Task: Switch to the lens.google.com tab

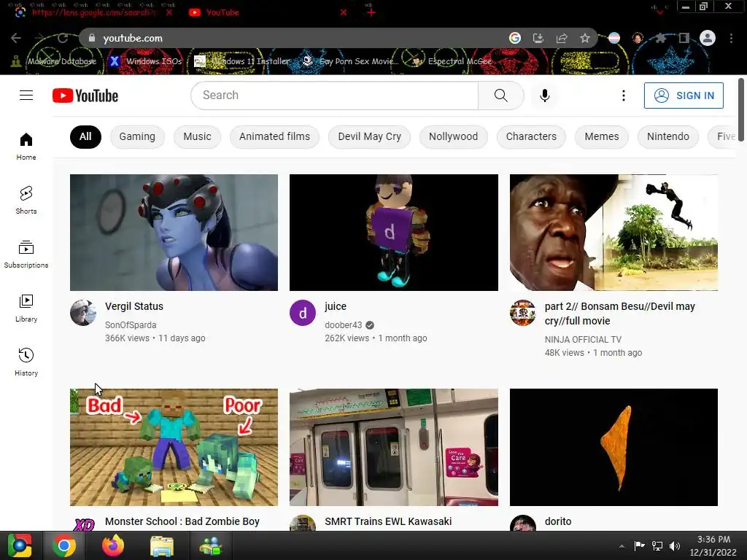Action: click(x=93, y=12)
